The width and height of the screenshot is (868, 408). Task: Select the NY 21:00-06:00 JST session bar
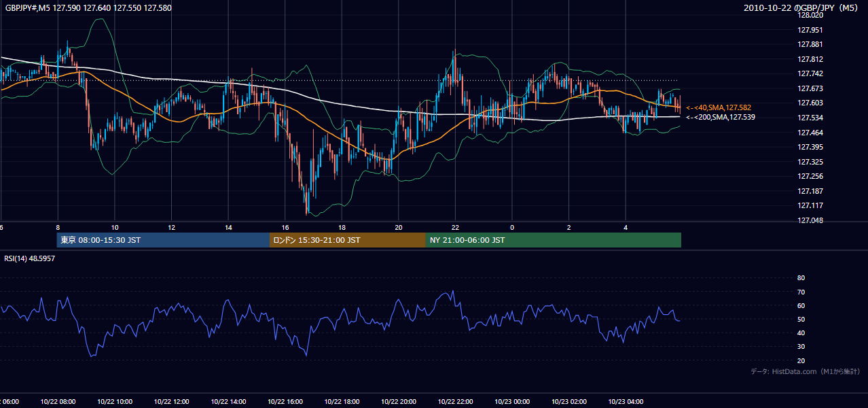pos(554,240)
